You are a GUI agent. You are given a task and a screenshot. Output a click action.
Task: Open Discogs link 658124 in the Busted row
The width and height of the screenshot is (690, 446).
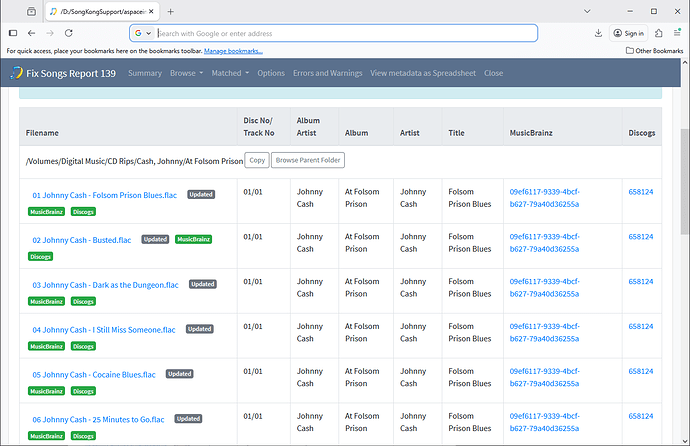(640, 237)
